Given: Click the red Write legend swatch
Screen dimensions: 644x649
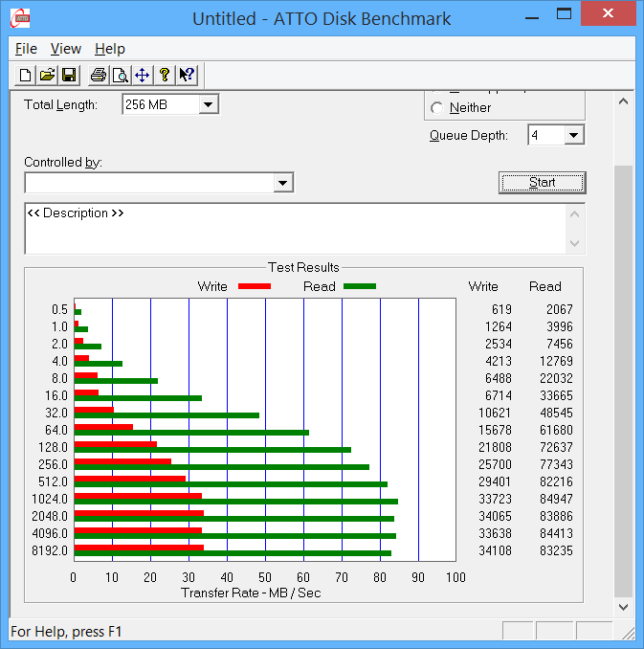Looking at the screenshot, I should coord(255,286).
